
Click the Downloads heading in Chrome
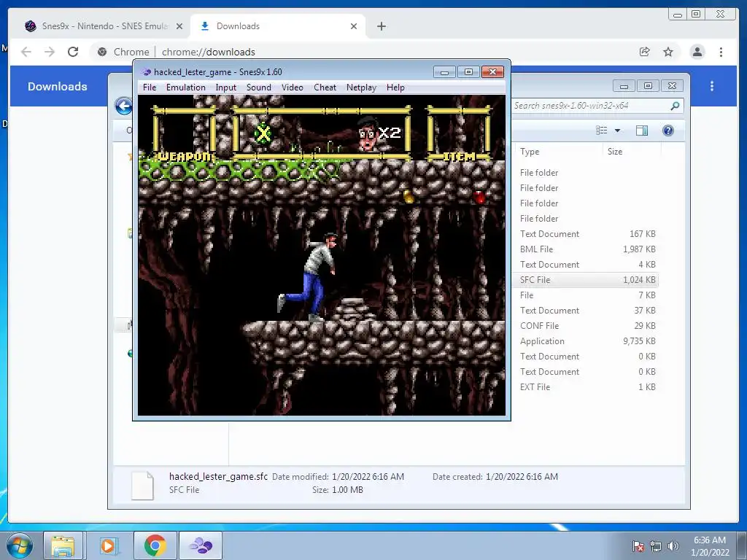57,87
